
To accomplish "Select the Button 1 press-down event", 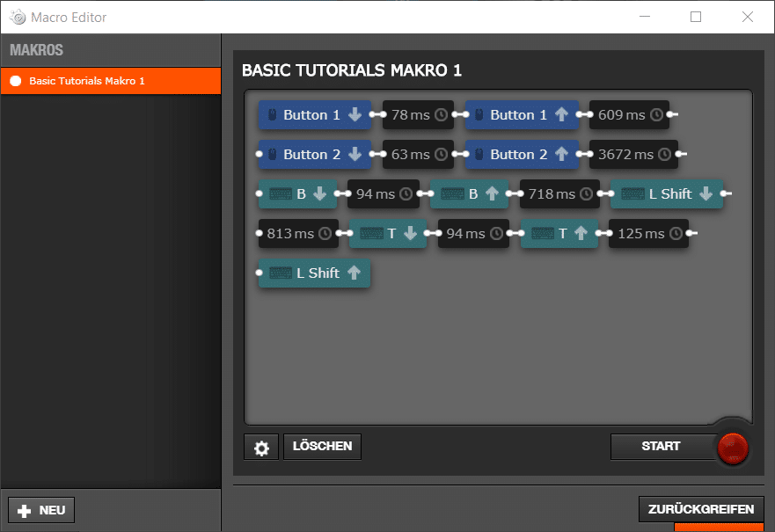I will [314, 115].
